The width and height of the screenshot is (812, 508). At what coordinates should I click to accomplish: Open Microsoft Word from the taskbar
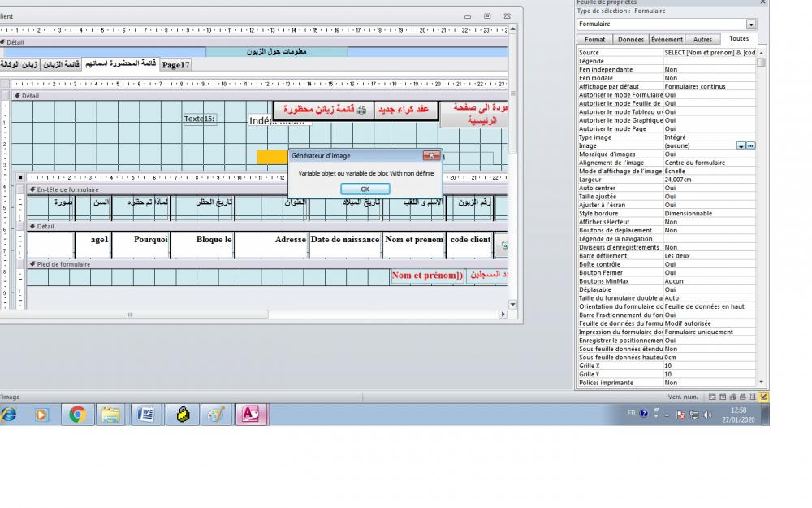click(x=146, y=415)
